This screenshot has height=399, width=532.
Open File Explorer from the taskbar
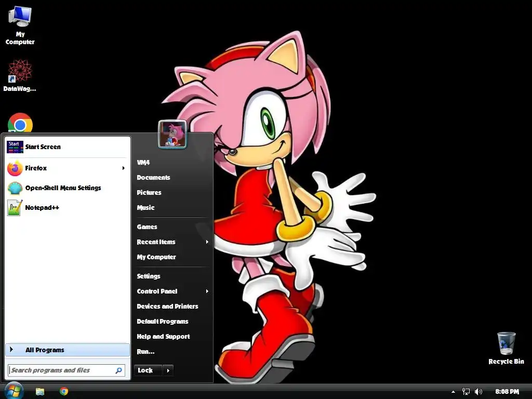40,391
